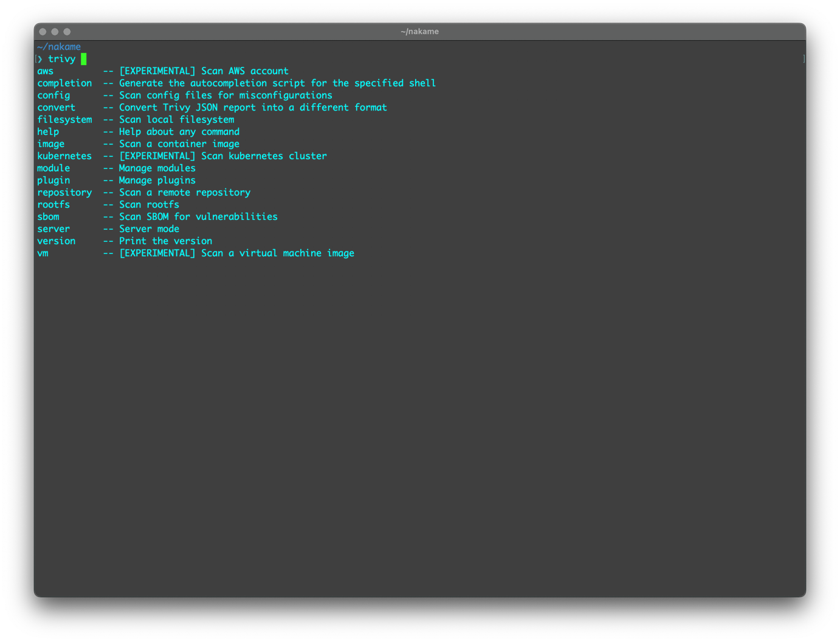Select the filesystem completion entry

click(64, 120)
